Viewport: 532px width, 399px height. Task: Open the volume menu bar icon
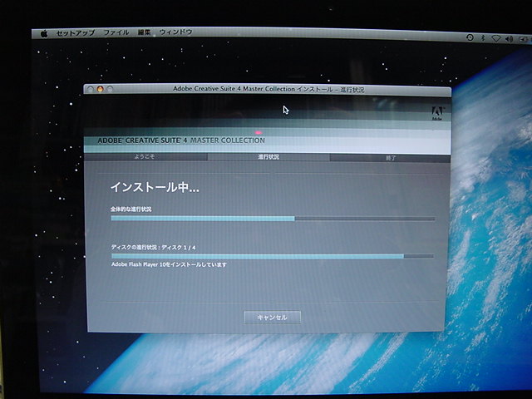pyautogui.click(x=509, y=39)
